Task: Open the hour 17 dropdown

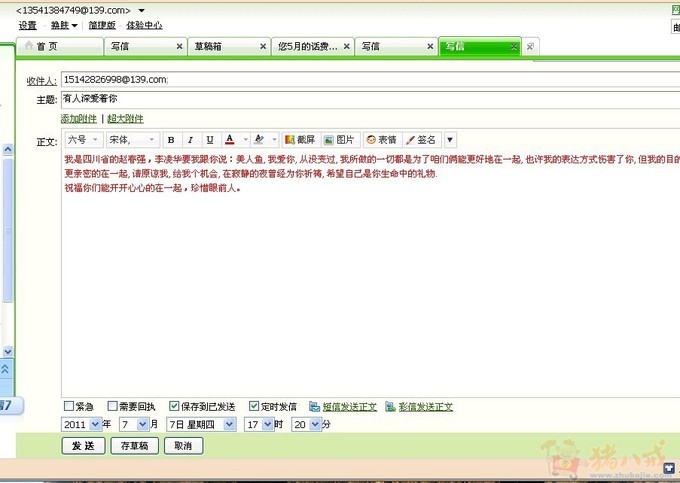Action: (x=268, y=424)
